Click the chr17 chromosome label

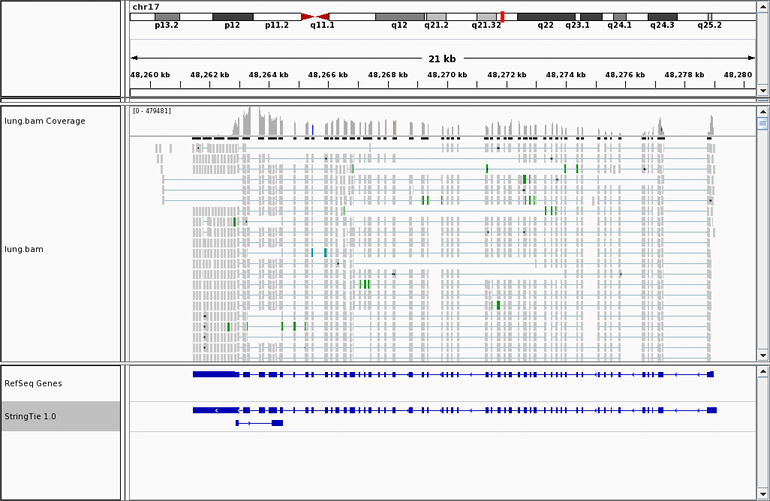coord(146,7)
